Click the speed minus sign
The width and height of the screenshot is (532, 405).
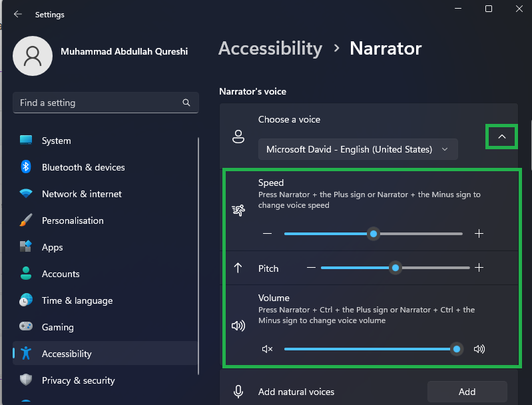[x=268, y=234]
